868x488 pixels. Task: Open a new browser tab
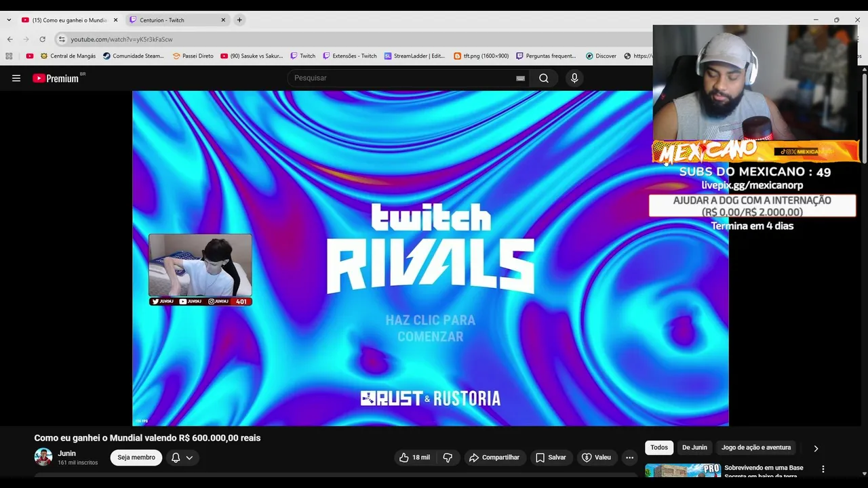click(x=239, y=20)
